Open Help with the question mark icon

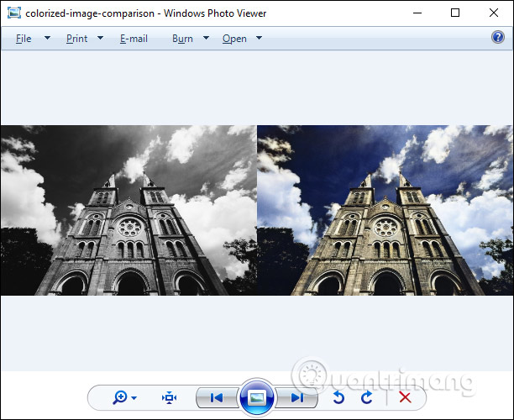(497, 37)
